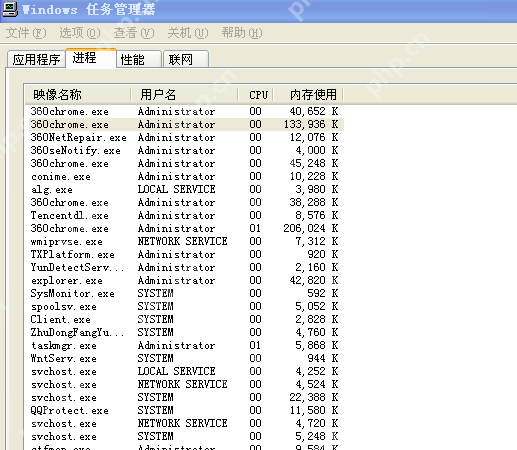
Task: Switch to the 性能 tab
Action: point(139,59)
